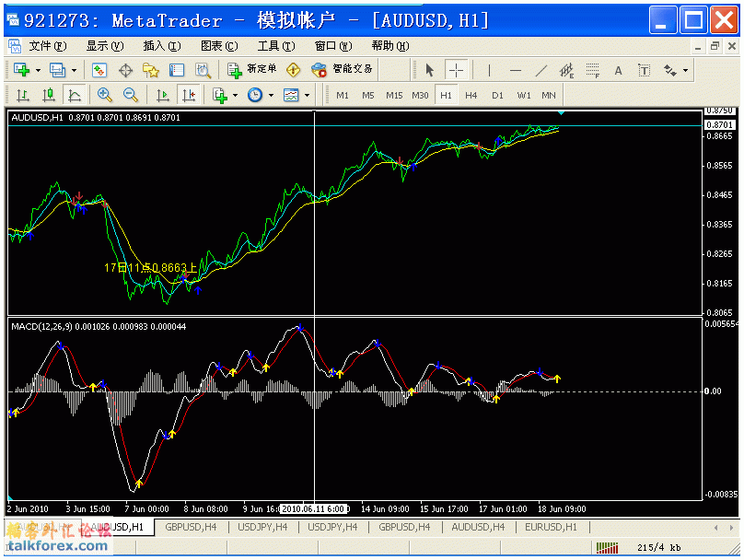
Task: Click the connection status bars indicator
Action: point(609,548)
